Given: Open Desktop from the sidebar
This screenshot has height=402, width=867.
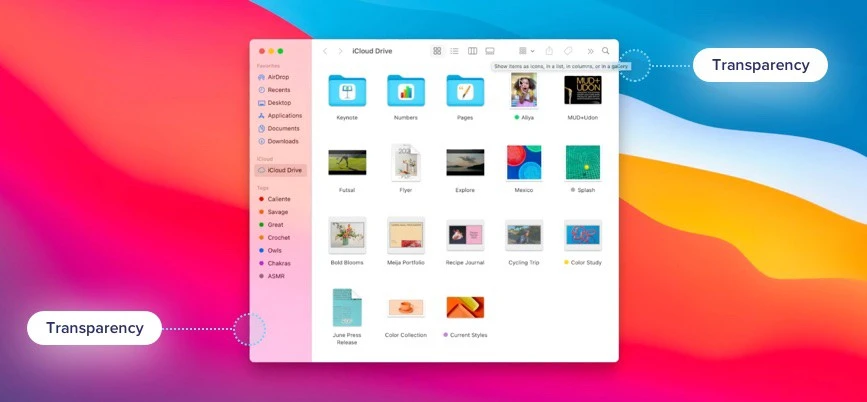Looking at the screenshot, I should coord(280,102).
